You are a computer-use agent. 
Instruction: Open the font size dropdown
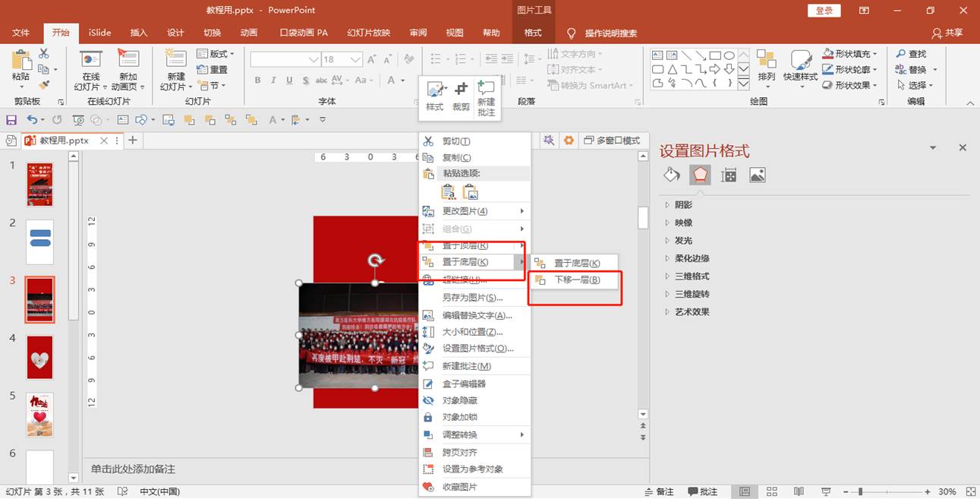(x=356, y=59)
